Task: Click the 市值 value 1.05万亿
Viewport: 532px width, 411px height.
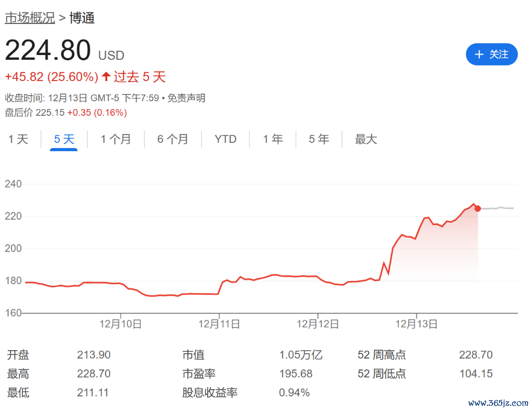Action: coord(301,355)
